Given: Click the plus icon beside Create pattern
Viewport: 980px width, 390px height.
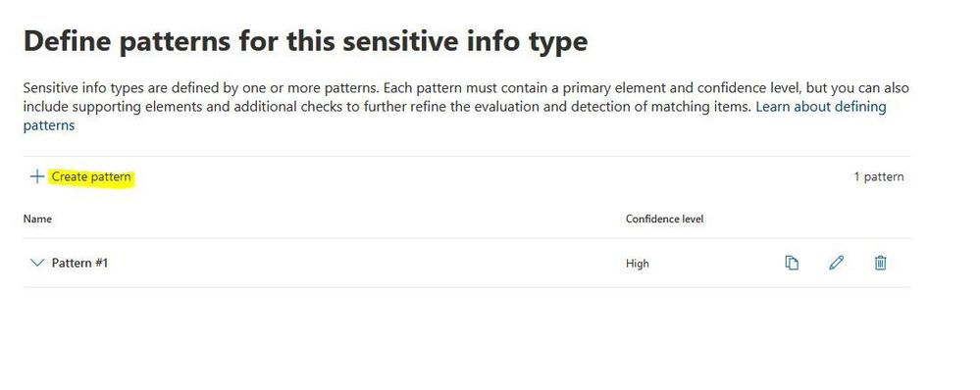Looking at the screenshot, I should point(37,176).
